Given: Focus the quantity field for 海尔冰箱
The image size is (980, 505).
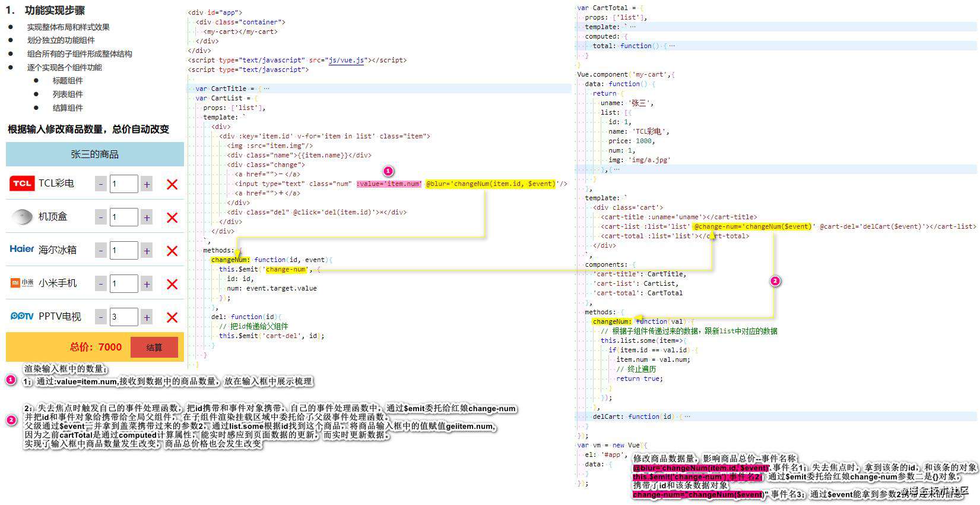Looking at the screenshot, I should click(123, 251).
